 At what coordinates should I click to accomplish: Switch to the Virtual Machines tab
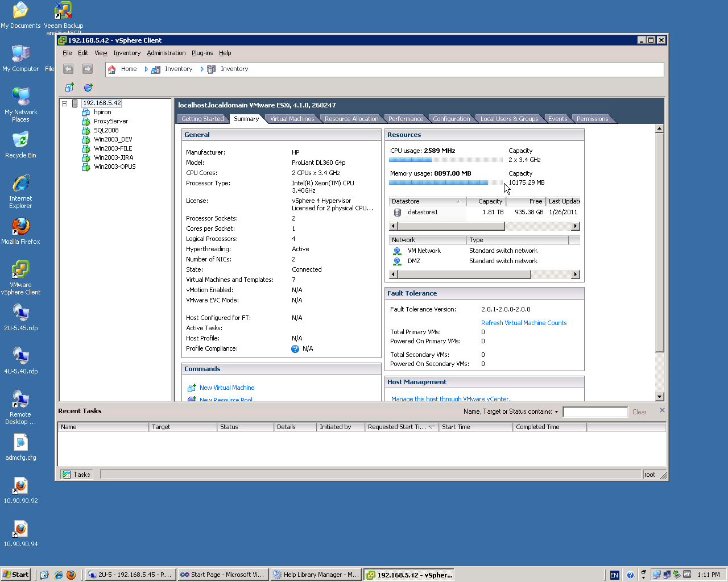(x=292, y=119)
